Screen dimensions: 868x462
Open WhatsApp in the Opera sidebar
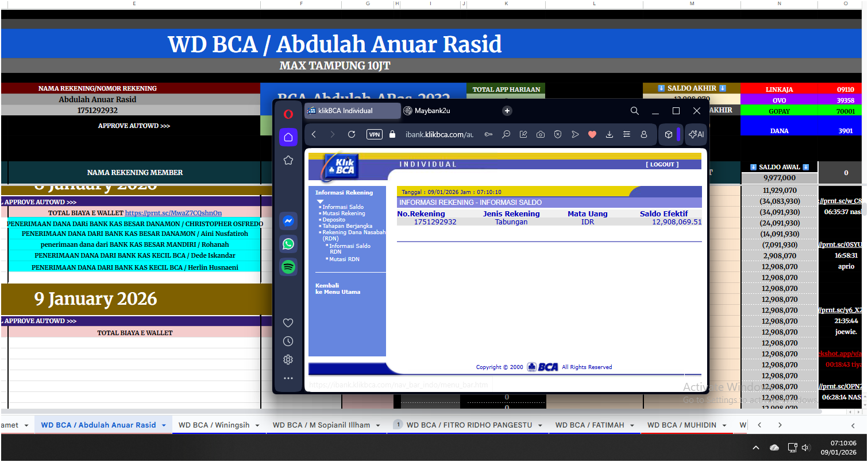(288, 244)
